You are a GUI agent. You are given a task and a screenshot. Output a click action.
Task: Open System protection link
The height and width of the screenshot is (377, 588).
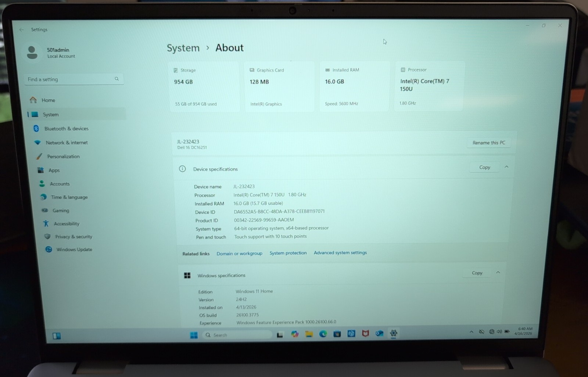tap(288, 253)
